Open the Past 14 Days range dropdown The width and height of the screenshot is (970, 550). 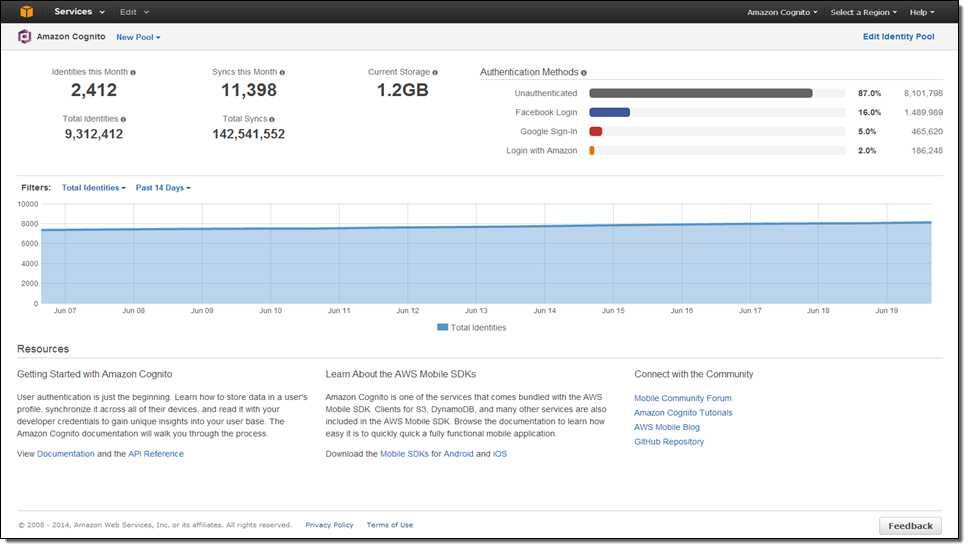pyautogui.click(x=163, y=188)
